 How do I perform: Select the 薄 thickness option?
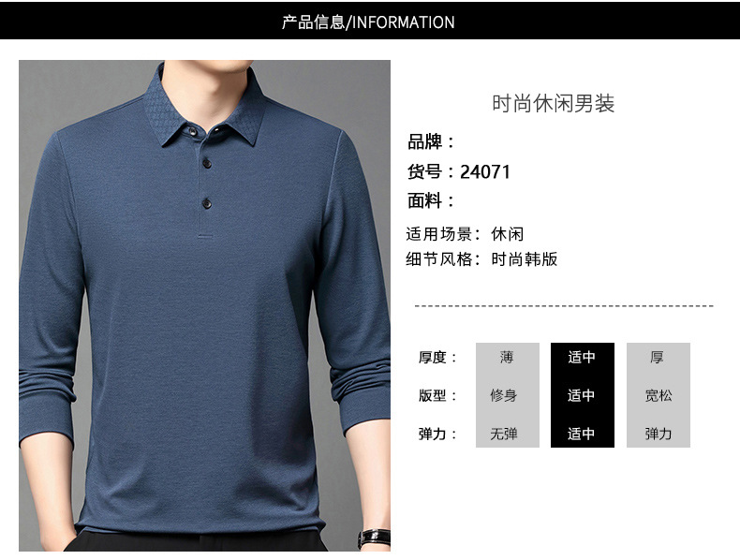tap(507, 357)
